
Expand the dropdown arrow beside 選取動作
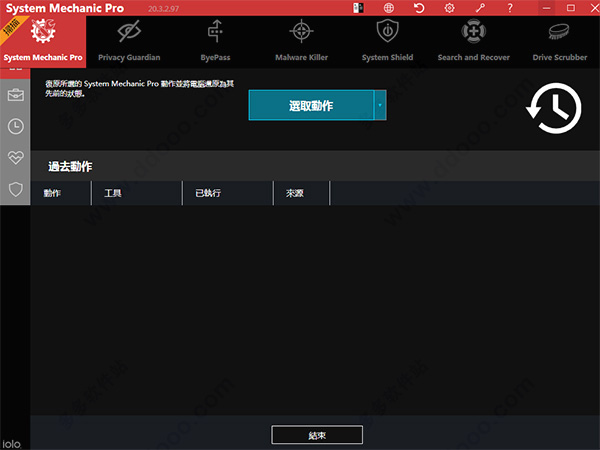[379, 105]
